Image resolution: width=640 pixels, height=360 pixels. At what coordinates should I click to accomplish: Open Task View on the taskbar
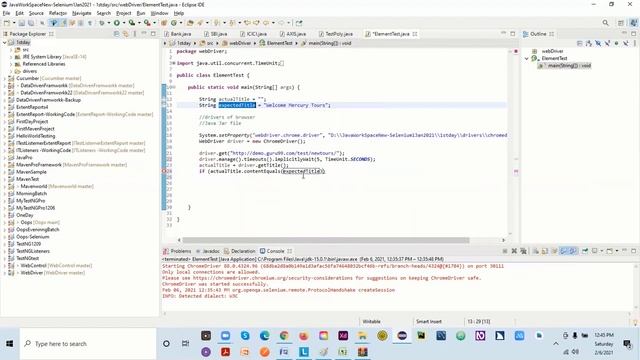click(185, 344)
